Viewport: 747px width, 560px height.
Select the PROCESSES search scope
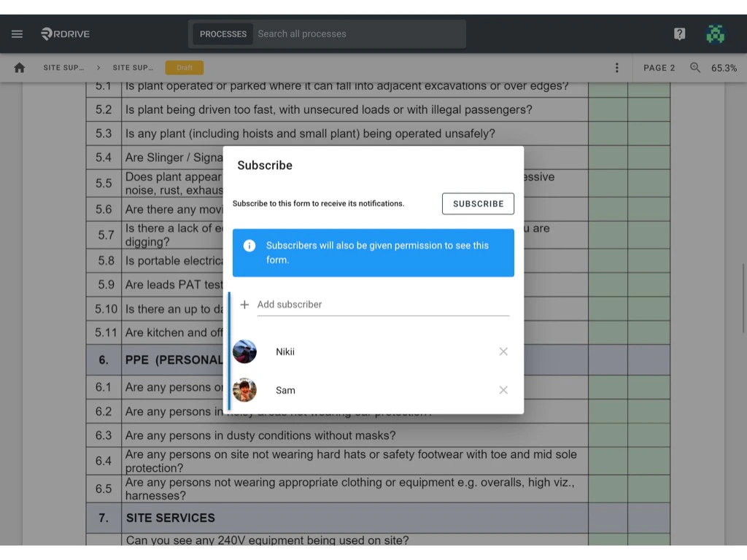pos(222,34)
